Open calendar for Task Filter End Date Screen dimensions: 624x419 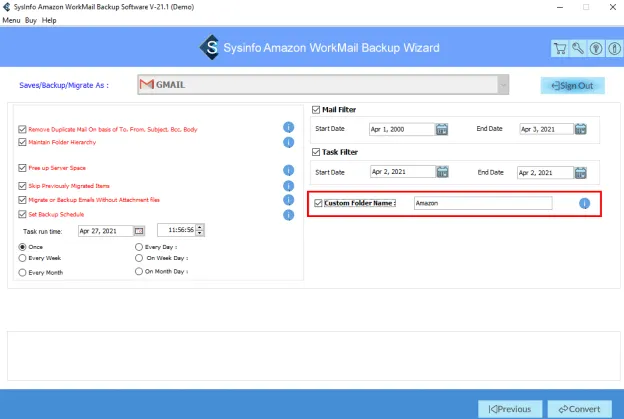point(579,172)
